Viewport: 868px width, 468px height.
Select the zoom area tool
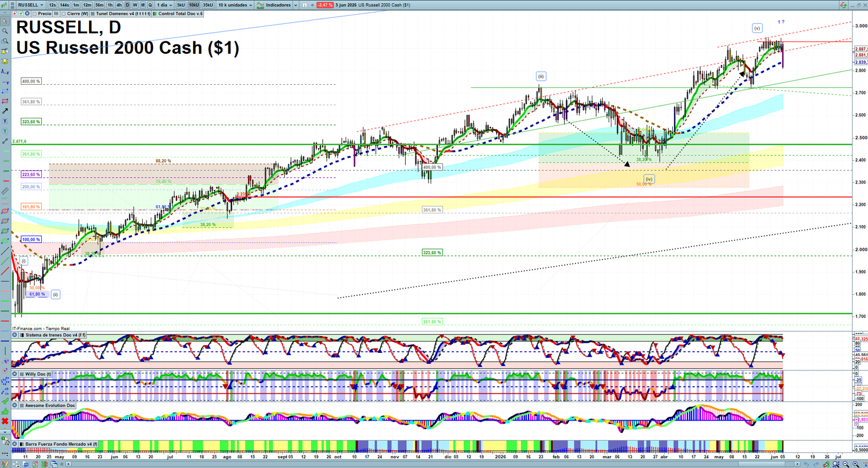coord(5,41)
